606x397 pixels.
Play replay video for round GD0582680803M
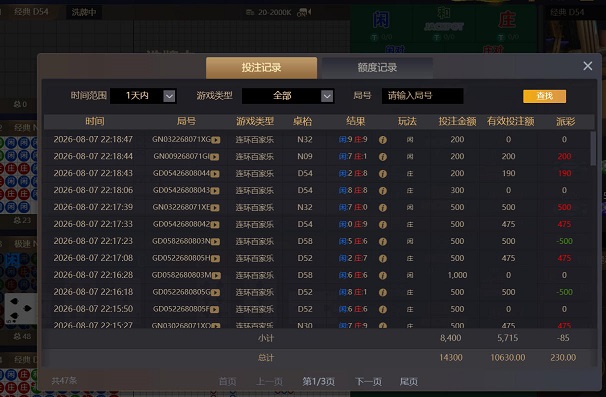pyautogui.click(x=216, y=276)
